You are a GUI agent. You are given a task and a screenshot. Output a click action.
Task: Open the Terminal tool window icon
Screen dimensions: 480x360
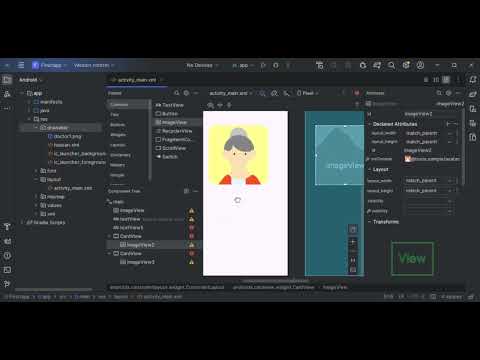click(7, 270)
